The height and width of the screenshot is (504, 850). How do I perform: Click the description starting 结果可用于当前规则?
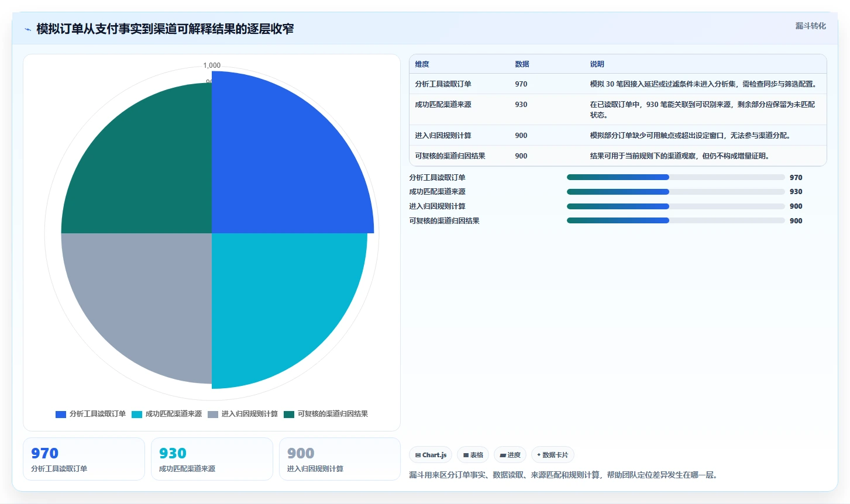(x=680, y=156)
